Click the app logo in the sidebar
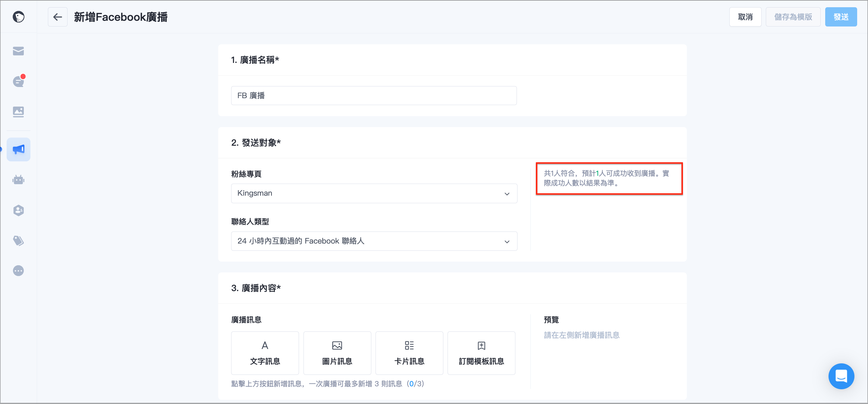This screenshot has width=868, height=404. (x=18, y=17)
